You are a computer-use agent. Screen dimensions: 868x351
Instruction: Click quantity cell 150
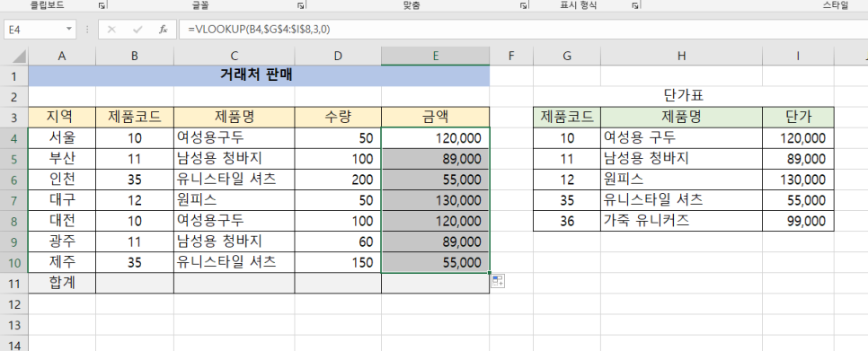pos(338,262)
